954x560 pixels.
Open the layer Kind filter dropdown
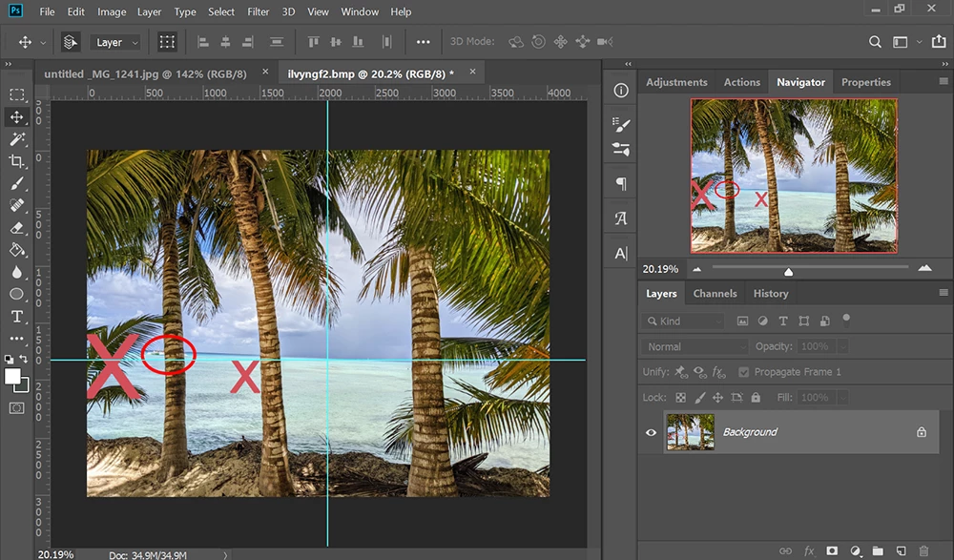tap(683, 321)
